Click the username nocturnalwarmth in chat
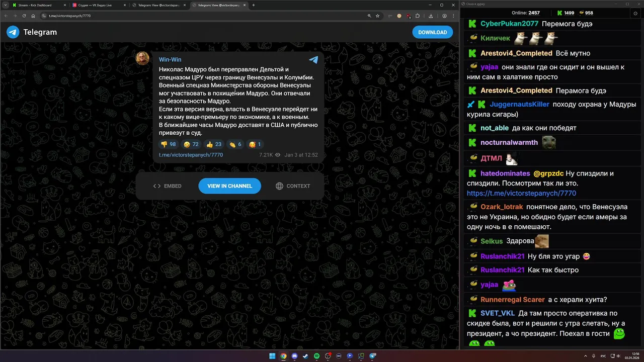 [509, 143]
